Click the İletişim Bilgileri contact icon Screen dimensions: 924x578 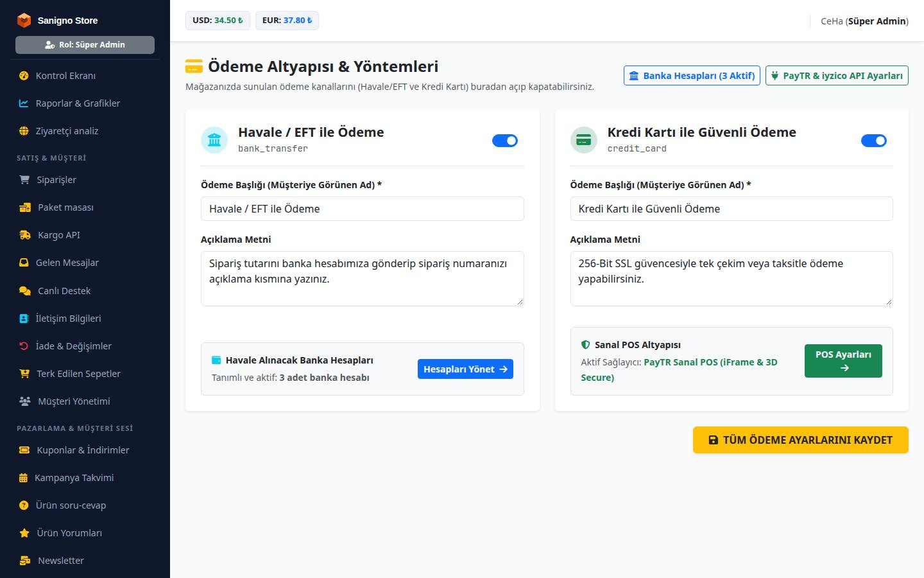click(x=24, y=319)
